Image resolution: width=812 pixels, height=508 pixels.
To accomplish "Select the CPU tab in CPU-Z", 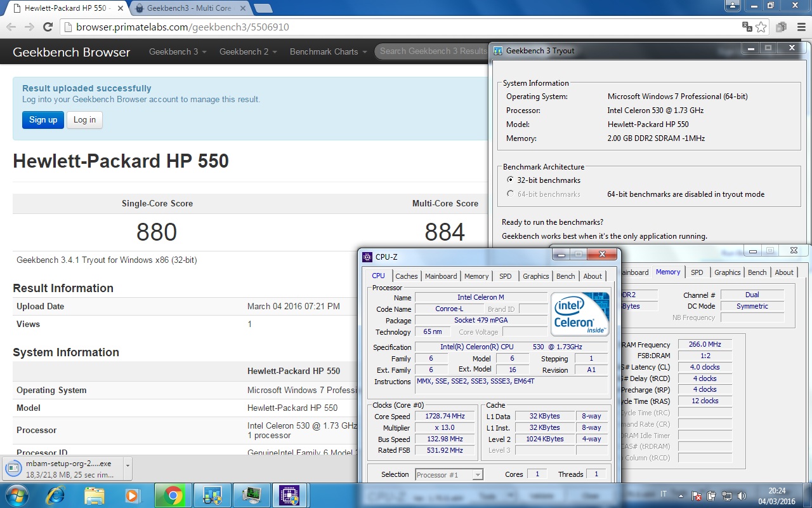I will point(379,276).
